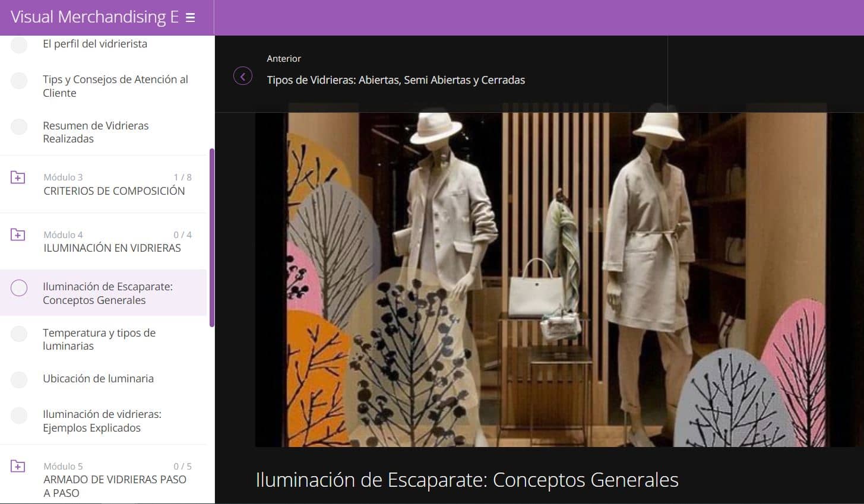This screenshot has height=504, width=864.
Task: Expand ARMADO DE VIDRIERAS PASO A PASO
Action: [x=115, y=486]
